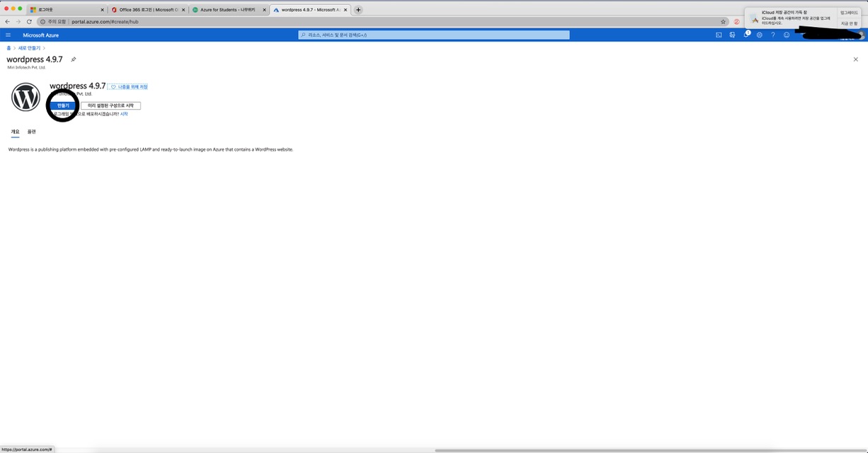Click the Wordpress description text
The image size is (868, 453).
(151, 149)
